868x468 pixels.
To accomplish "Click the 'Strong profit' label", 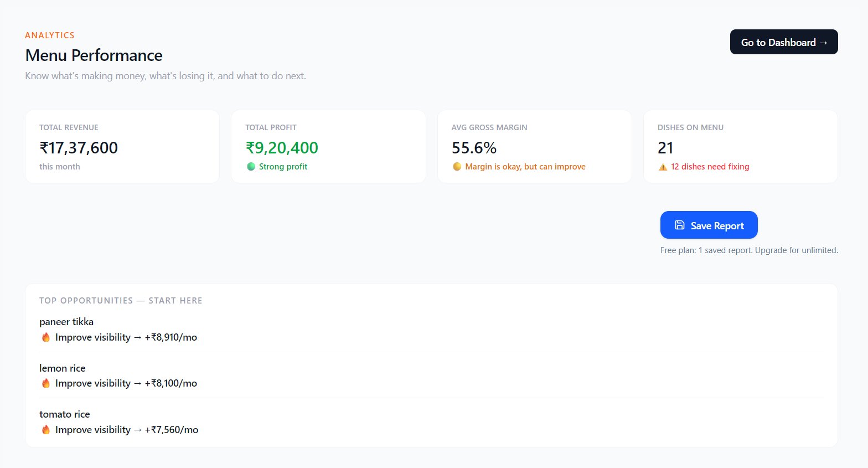I will 283,167.
